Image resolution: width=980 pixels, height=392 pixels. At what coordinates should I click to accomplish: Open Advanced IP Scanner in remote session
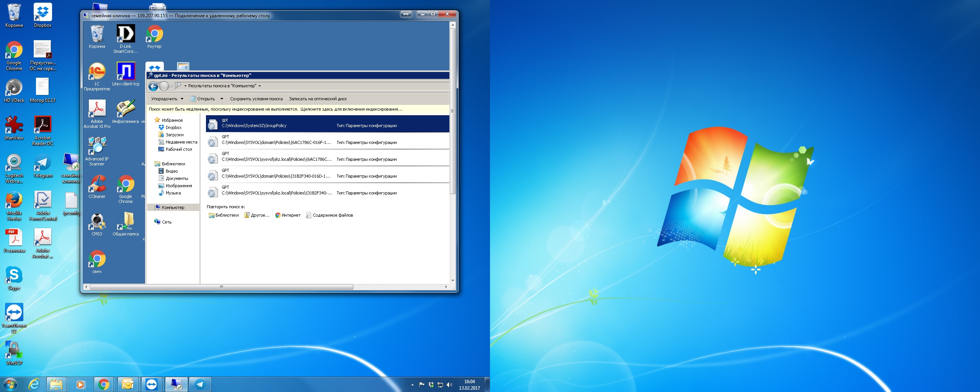click(x=97, y=151)
